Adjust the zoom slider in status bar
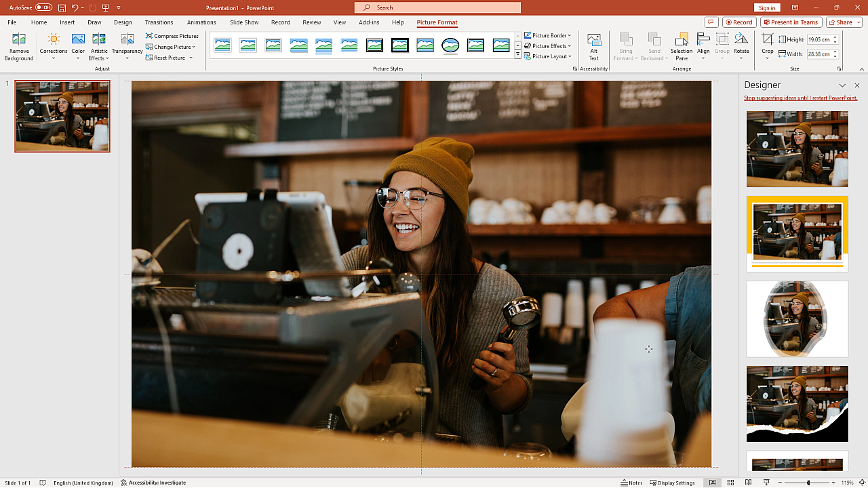 pos(808,483)
